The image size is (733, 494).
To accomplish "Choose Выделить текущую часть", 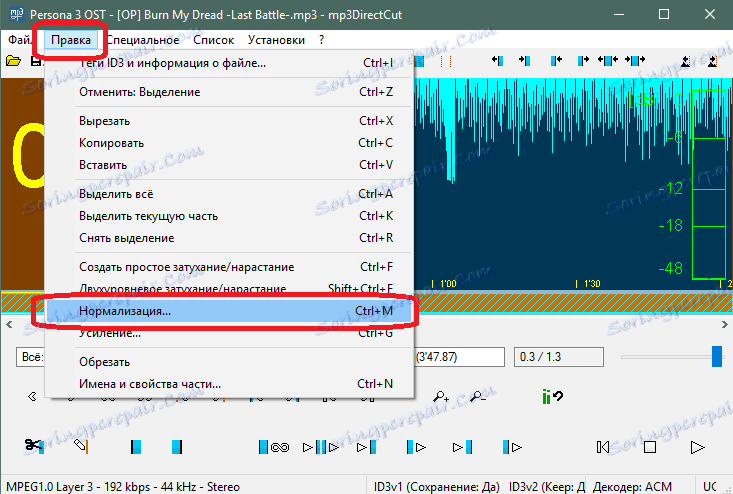I will 229,215.
